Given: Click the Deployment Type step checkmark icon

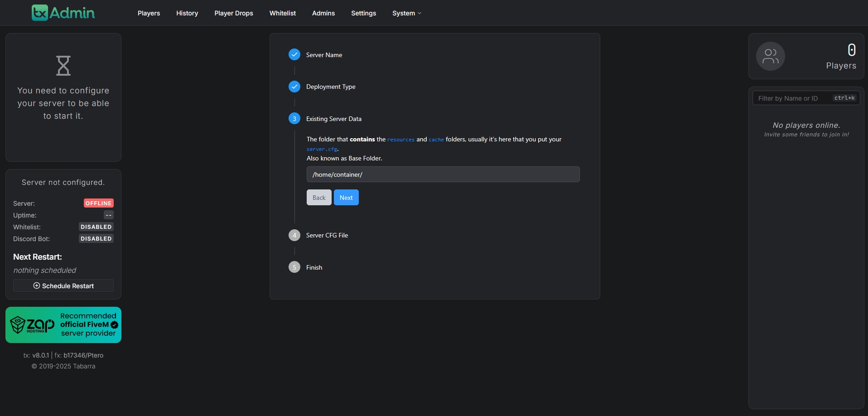Looking at the screenshot, I should [x=294, y=87].
